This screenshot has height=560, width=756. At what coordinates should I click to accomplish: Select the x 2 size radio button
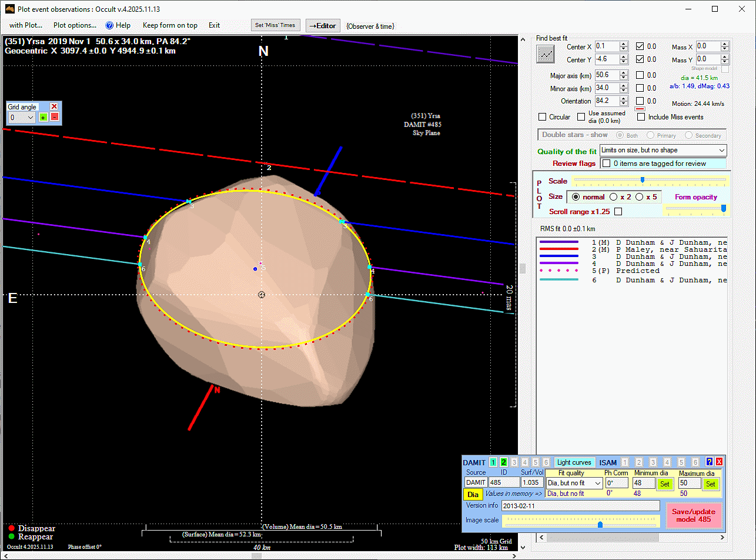614,197
